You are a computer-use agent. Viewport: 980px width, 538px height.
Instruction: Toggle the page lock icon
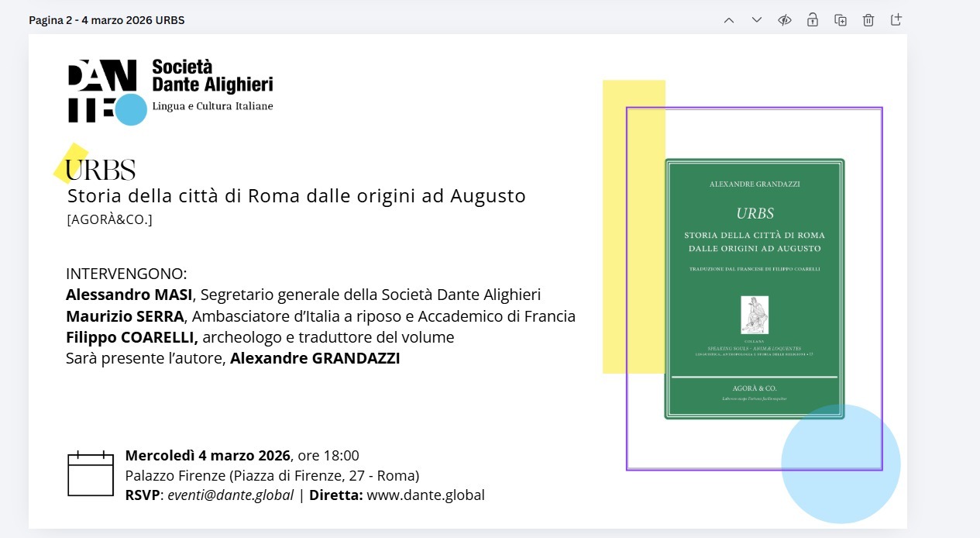812,20
